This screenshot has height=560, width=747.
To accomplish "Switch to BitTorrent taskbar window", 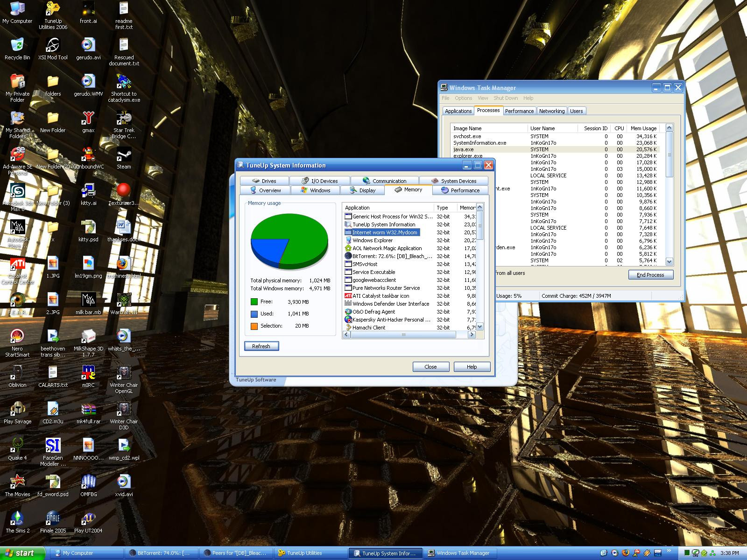I will (162, 553).
